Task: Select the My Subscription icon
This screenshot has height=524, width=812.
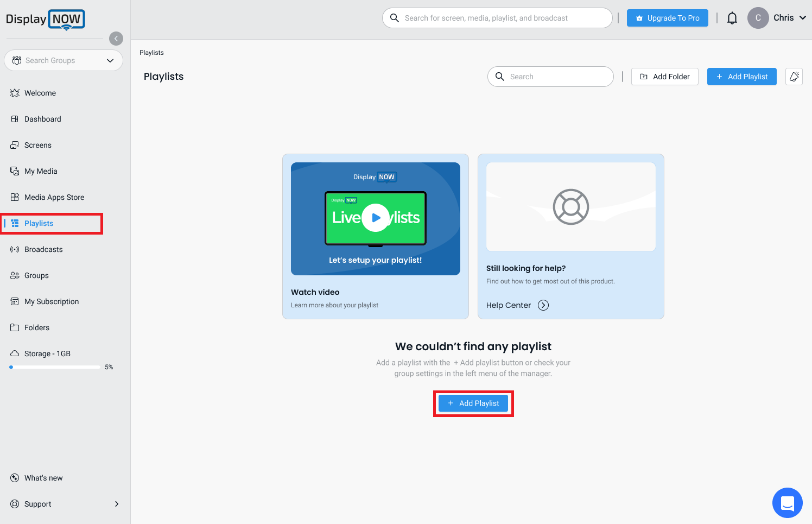Action: pos(15,301)
